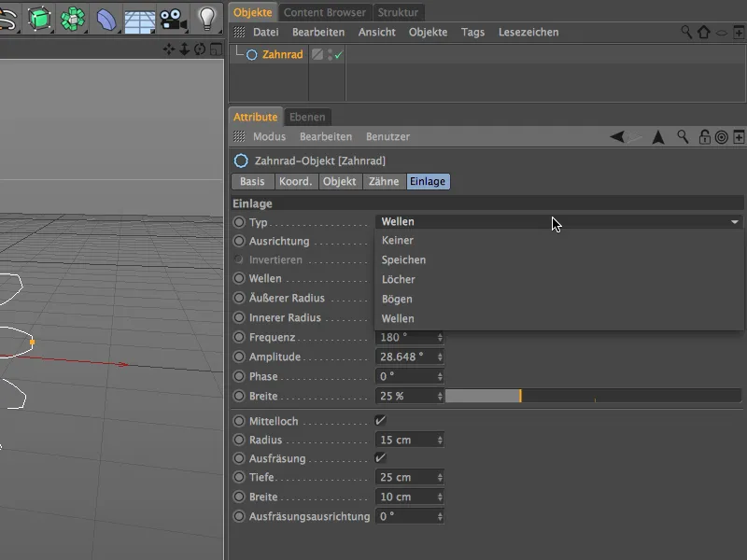Screen dimensions: 747x560
Task: Open the camera object tool
Action: (171, 18)
